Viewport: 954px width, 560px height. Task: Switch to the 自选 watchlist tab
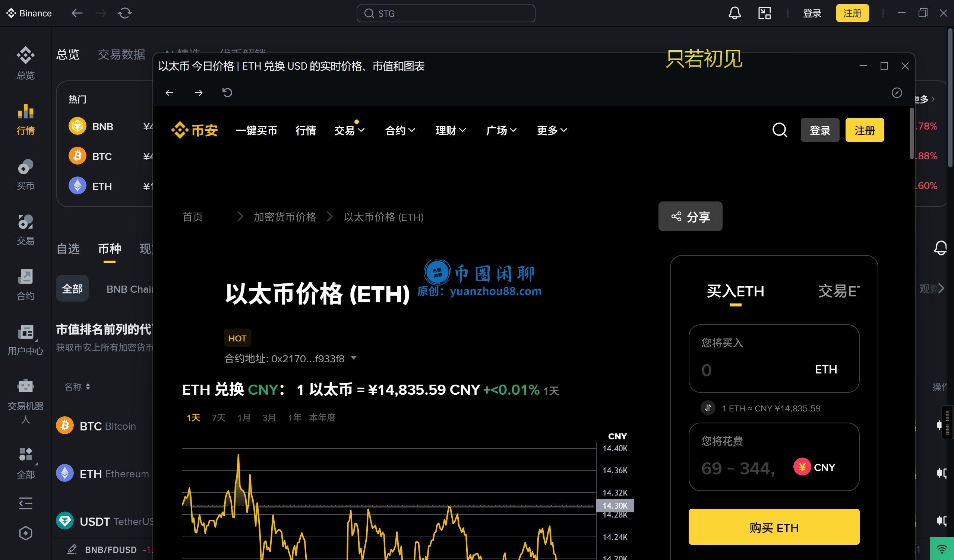click(68, 249)
